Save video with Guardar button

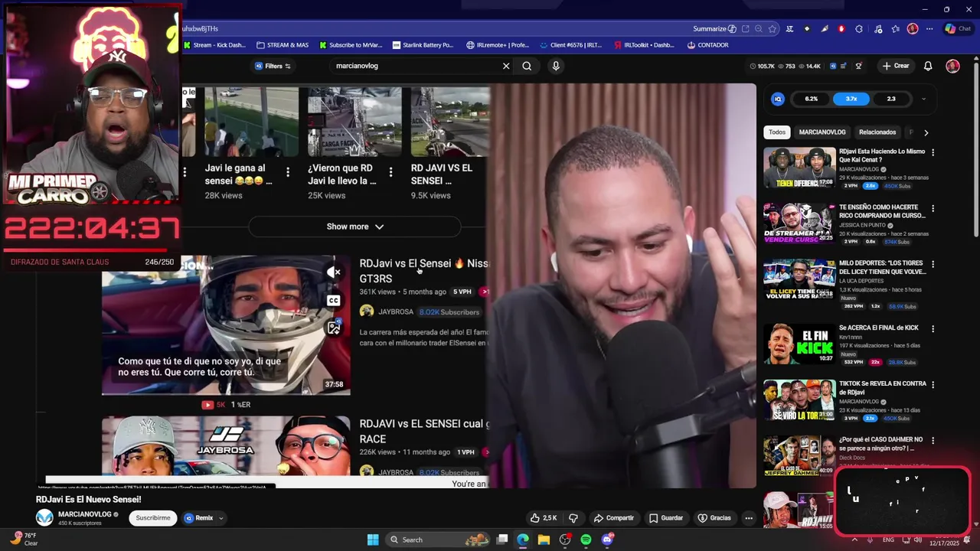pyautogui.click(x=666, y=518)
